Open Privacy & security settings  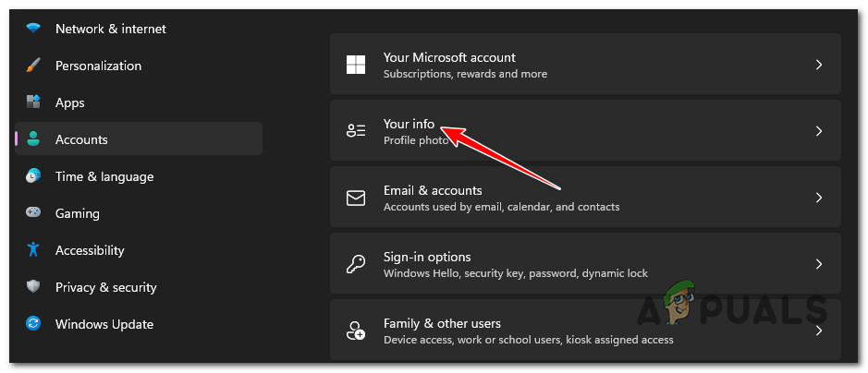105,287
